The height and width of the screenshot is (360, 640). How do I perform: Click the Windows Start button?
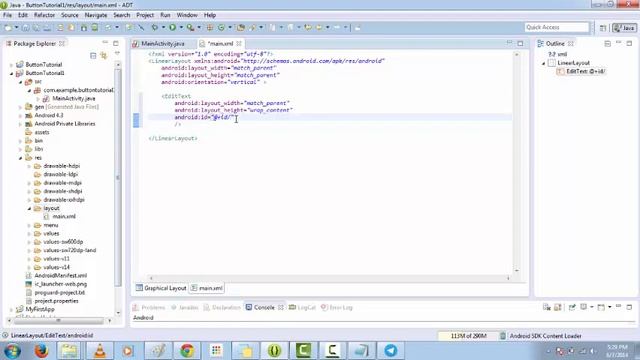click(x=12, y=351)
